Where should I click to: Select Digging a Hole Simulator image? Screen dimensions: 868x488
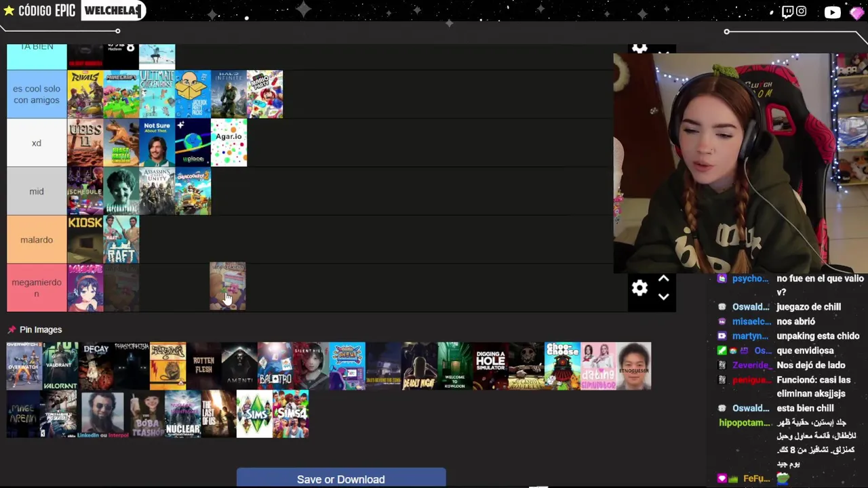coord(490,366)
